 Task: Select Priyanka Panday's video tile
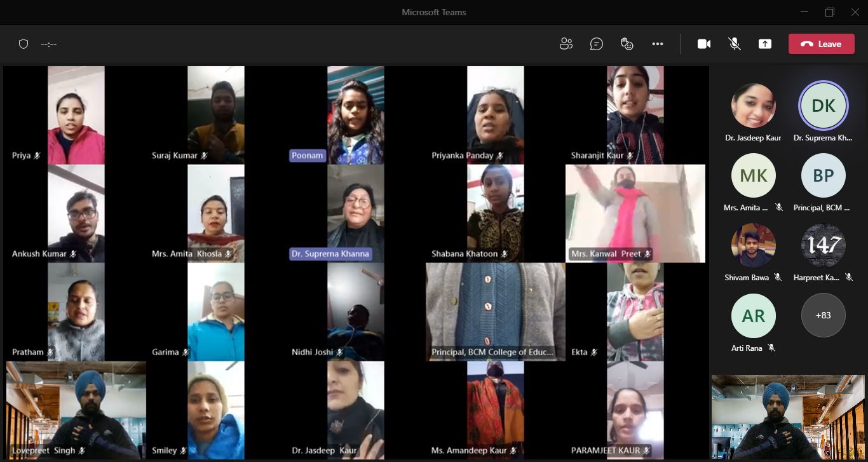(496, 115)
